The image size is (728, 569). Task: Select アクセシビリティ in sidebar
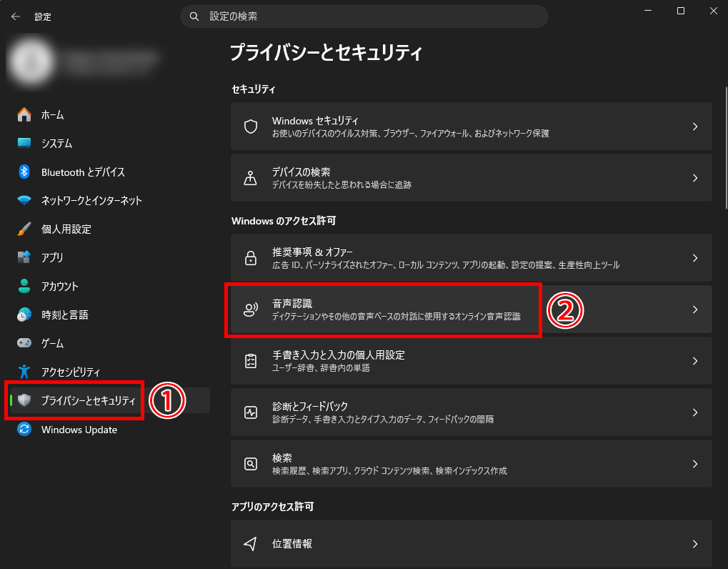[108, 372]
